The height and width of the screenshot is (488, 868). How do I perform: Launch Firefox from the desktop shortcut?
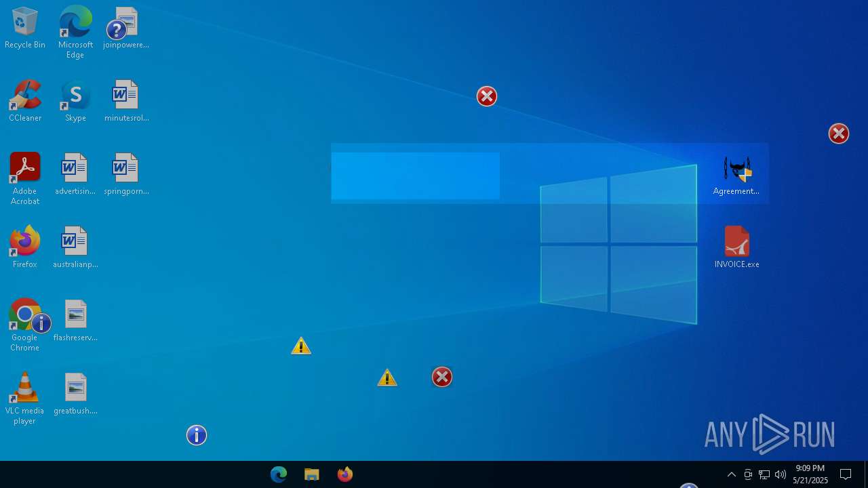tap(25, 248)
